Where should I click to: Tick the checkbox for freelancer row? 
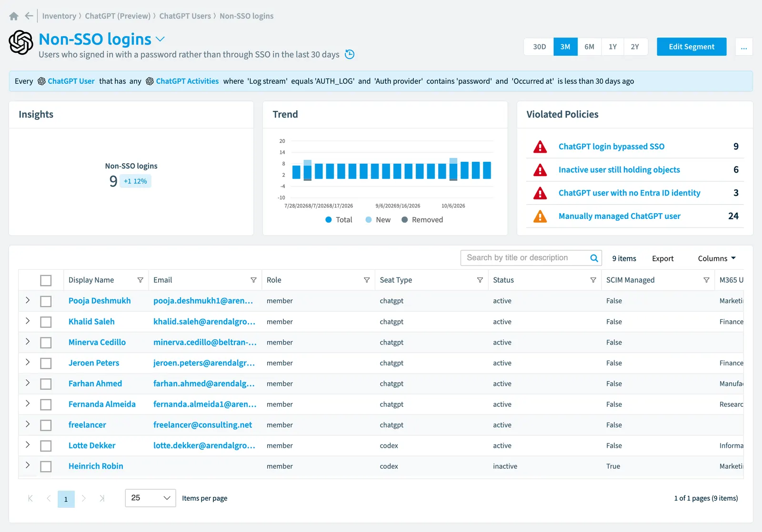click(46, 425)
